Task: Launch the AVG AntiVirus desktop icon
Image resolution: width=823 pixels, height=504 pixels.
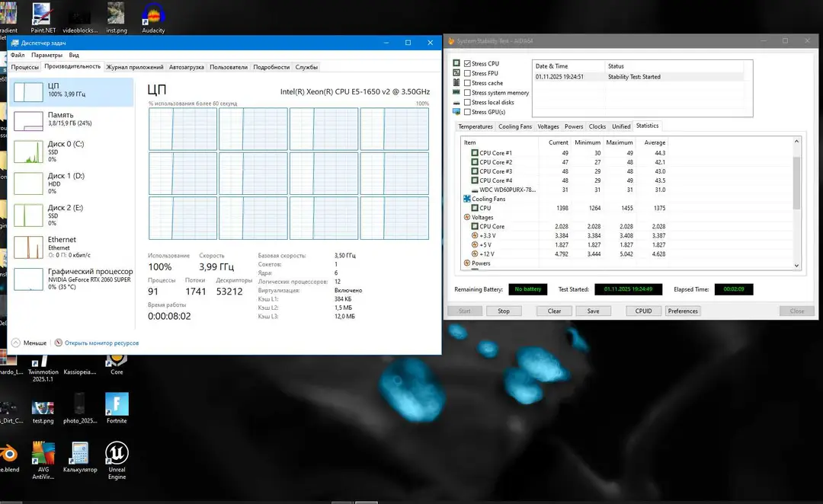Action: point(43,460)
